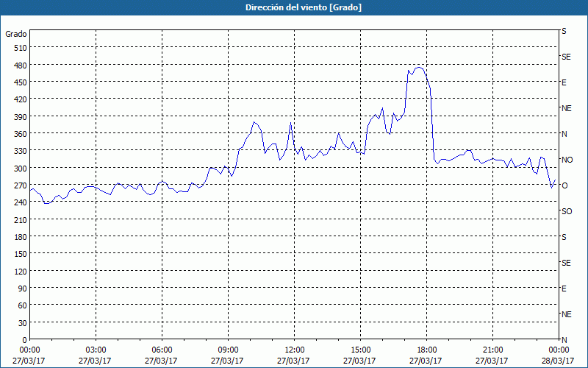Click the 27/03/17 date under 12:00
Viewport: 588px width, 368px height.
293,361
